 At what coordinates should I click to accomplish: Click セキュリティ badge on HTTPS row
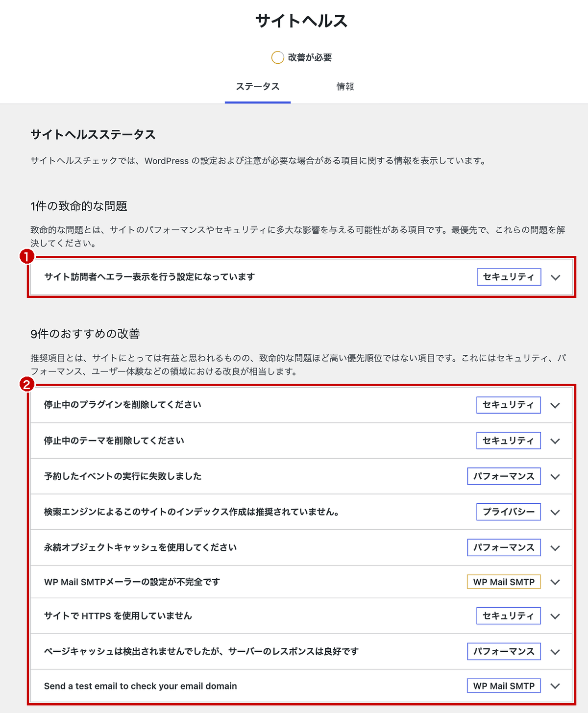point(509,616)
